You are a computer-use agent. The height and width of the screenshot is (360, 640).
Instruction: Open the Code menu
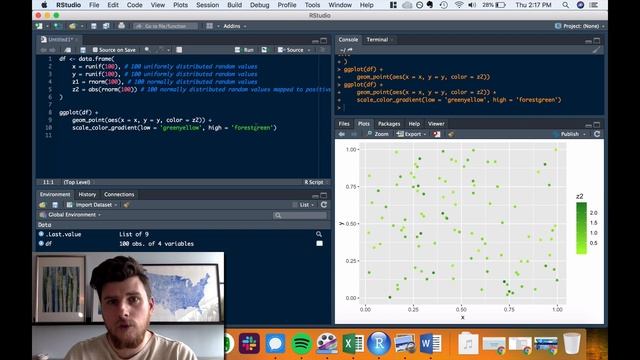point(135,5)
